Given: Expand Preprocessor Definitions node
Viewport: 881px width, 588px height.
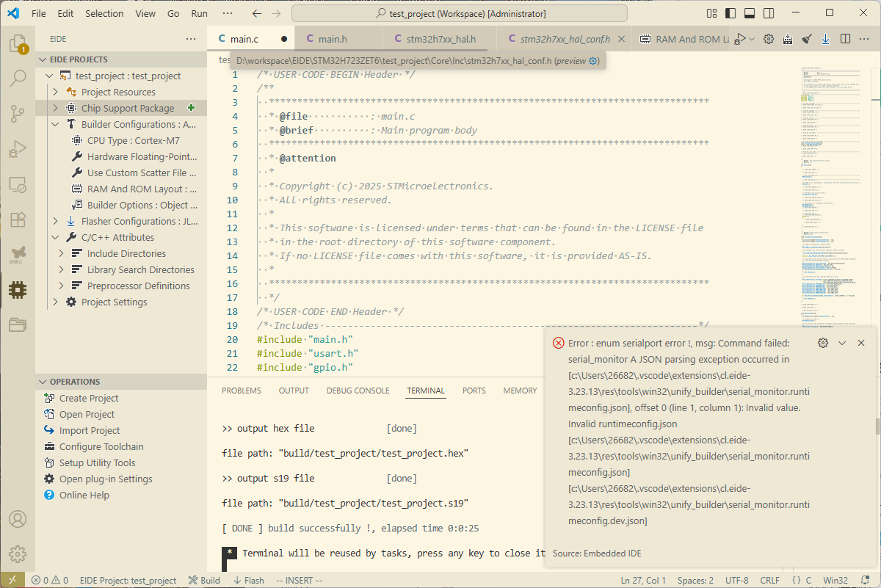Looking at the screenshot, I should pos(61,286).
